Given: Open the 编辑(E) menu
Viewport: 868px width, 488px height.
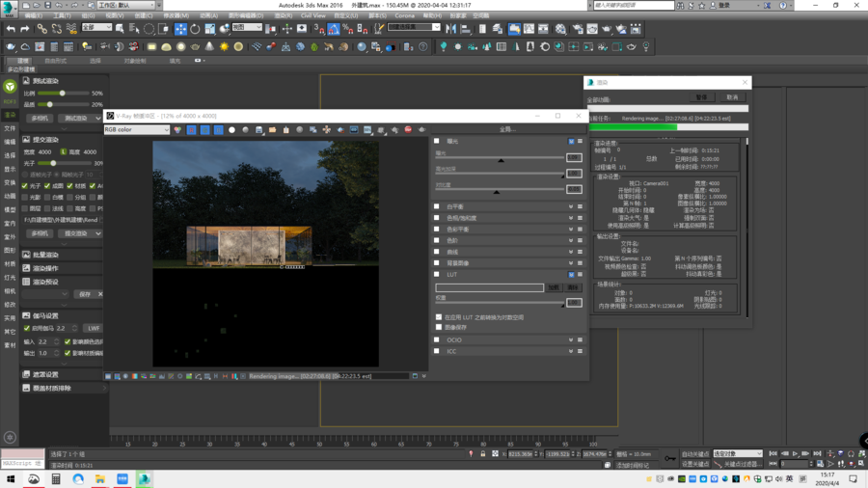Looking at the screenshot, I should click(33, 15).
